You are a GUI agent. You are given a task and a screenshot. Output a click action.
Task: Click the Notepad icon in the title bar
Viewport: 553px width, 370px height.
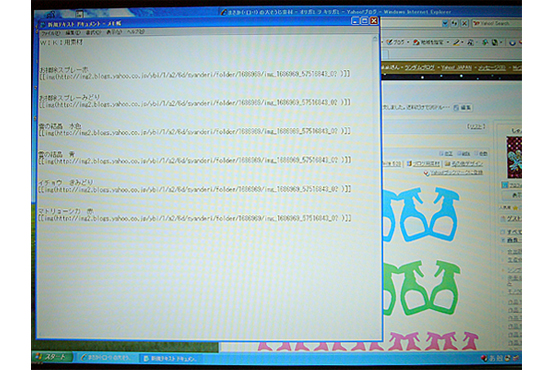tap(43, 25)
